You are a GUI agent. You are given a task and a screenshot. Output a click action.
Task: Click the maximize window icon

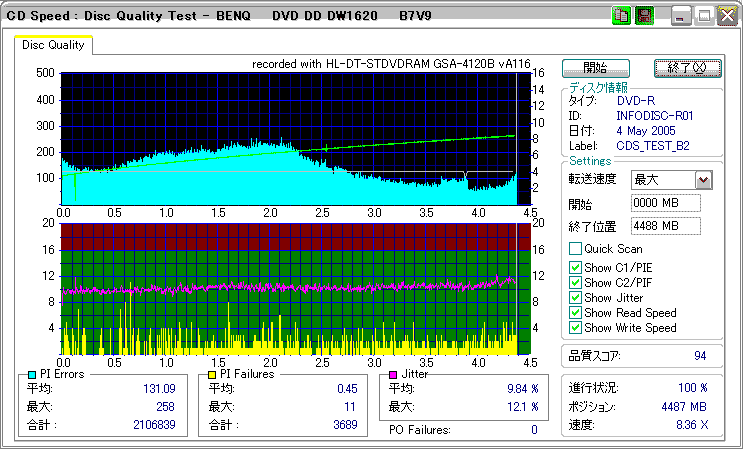[704, 16]
